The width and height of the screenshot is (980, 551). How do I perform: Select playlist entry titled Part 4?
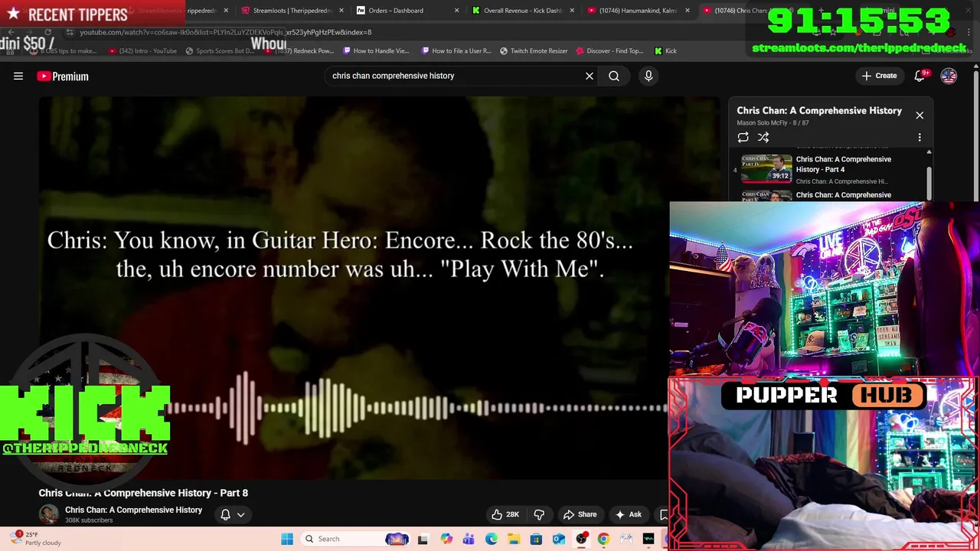(x=843, y=164)
